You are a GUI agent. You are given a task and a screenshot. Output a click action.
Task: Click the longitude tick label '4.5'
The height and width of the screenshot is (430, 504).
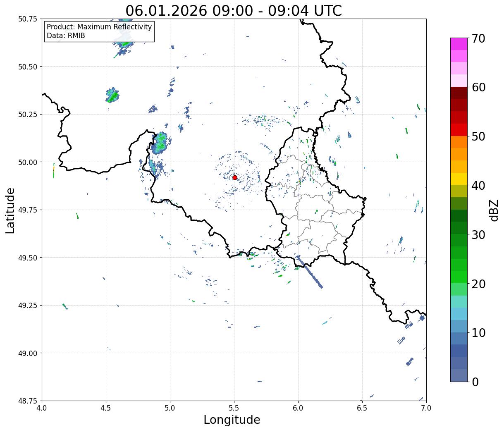coord(106,408)
